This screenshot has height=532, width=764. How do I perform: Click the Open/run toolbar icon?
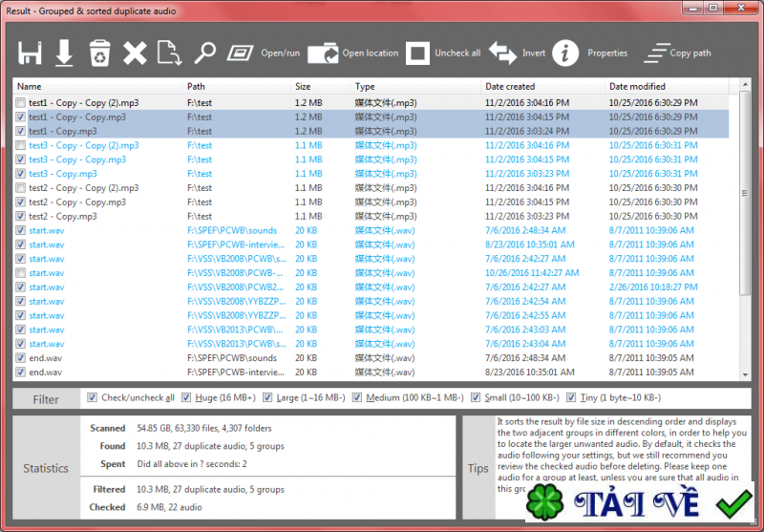click(x=241, y=53)
